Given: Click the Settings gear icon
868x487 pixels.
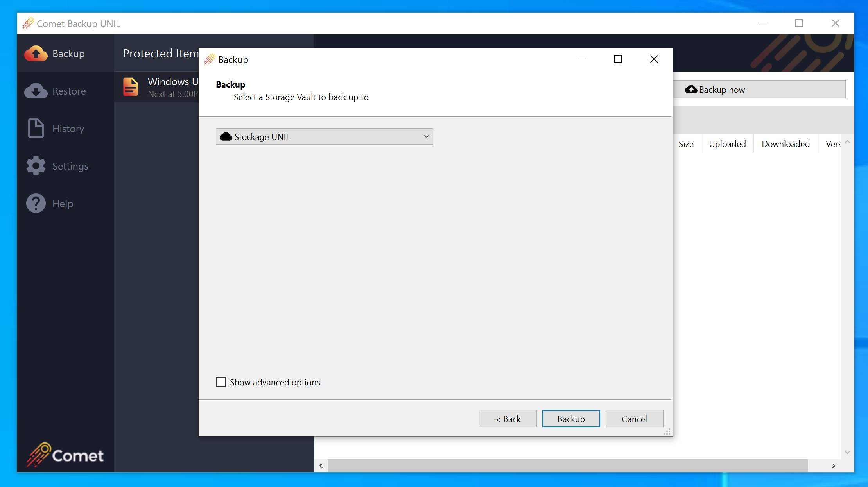Looking at the screenshot, I should [36, 166].
